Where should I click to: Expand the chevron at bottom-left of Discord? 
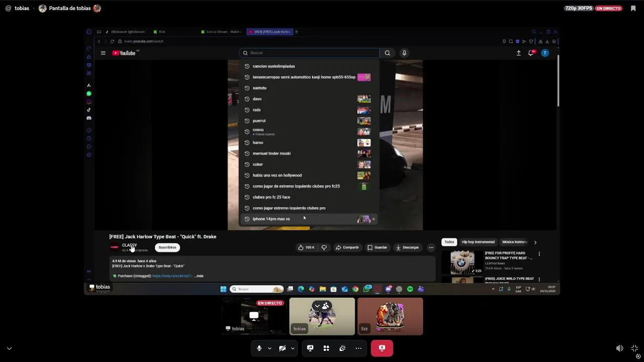coord(9,348)
